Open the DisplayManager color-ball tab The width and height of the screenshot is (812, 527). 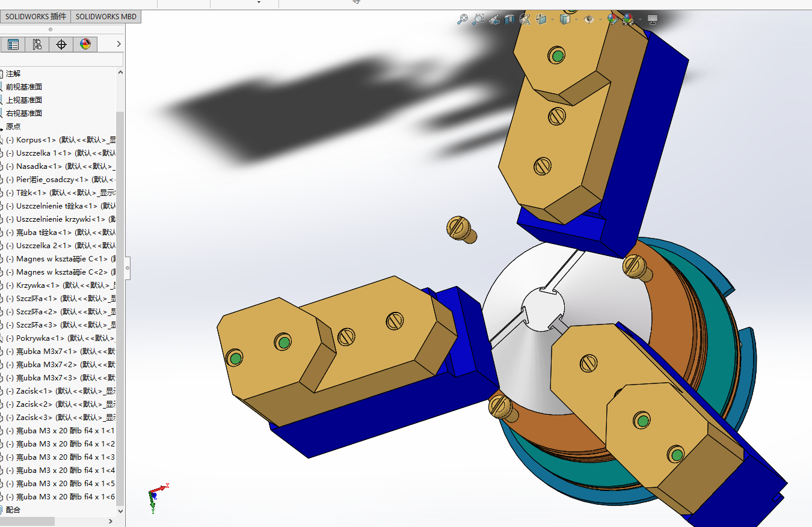(x=85, y=44)
